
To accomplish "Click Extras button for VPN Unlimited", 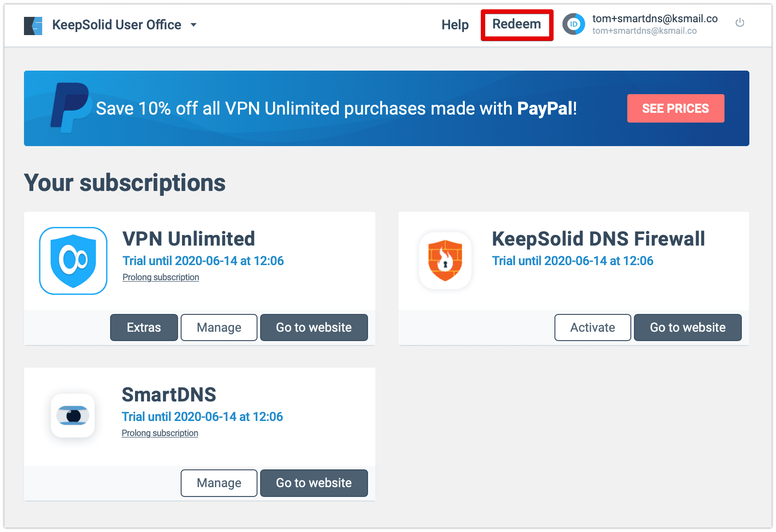I will 144,328.
